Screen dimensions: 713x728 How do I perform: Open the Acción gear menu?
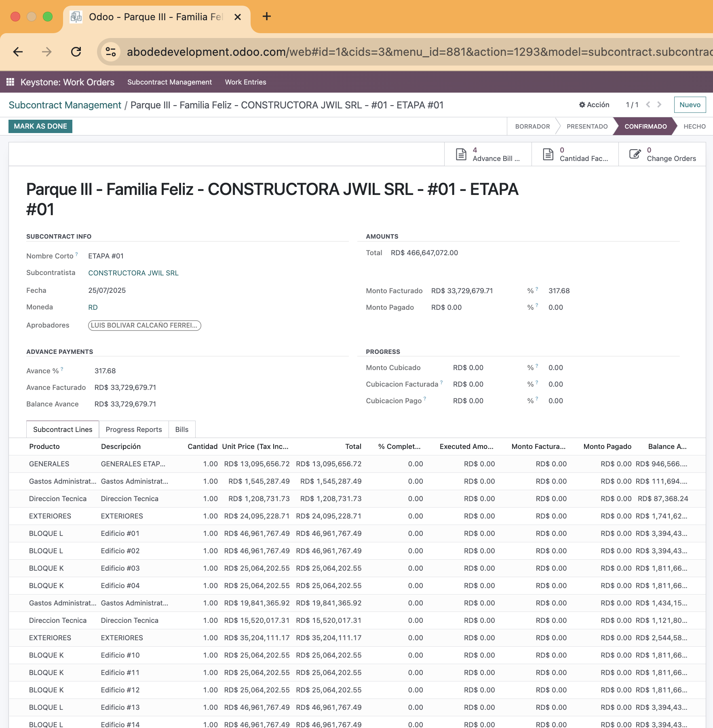(594, 104)
